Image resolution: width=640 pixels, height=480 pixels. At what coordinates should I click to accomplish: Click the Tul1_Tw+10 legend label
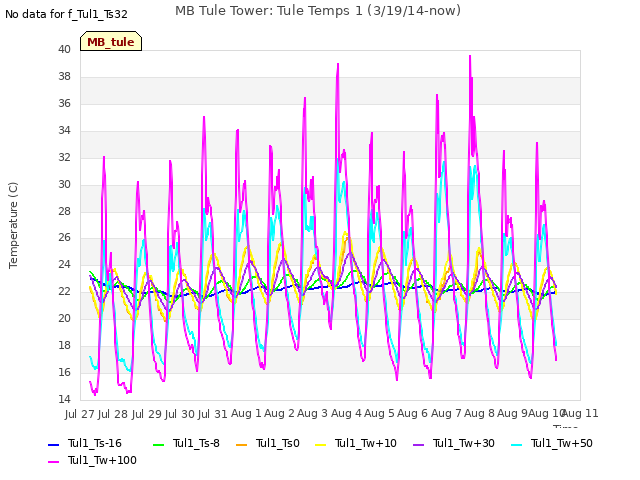[366, 443]
